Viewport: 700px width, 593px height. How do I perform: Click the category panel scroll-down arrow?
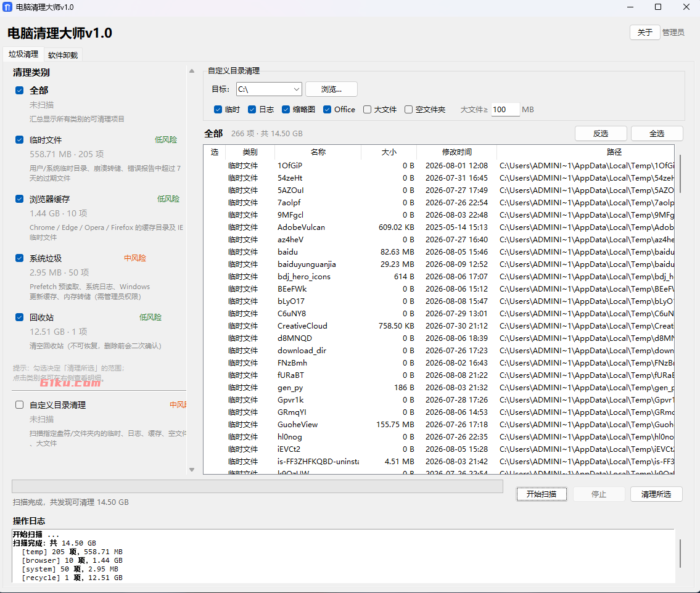point(192,469)
